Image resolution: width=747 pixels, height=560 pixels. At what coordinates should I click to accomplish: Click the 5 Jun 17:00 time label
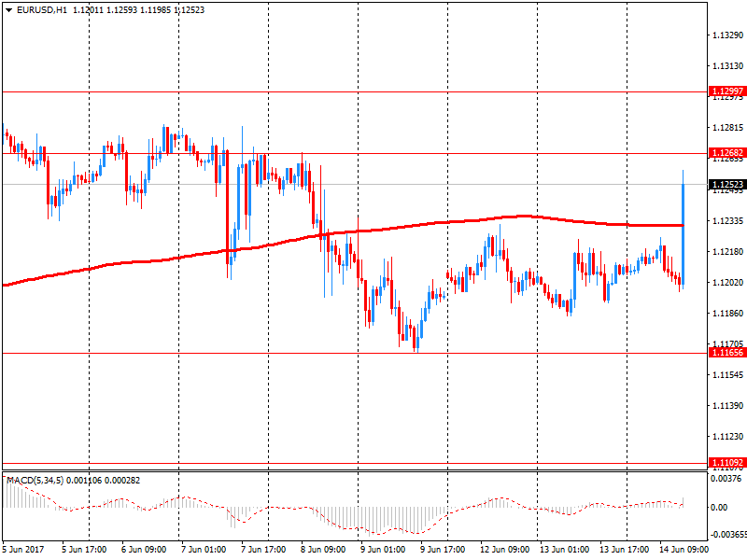tap(84, 550)
